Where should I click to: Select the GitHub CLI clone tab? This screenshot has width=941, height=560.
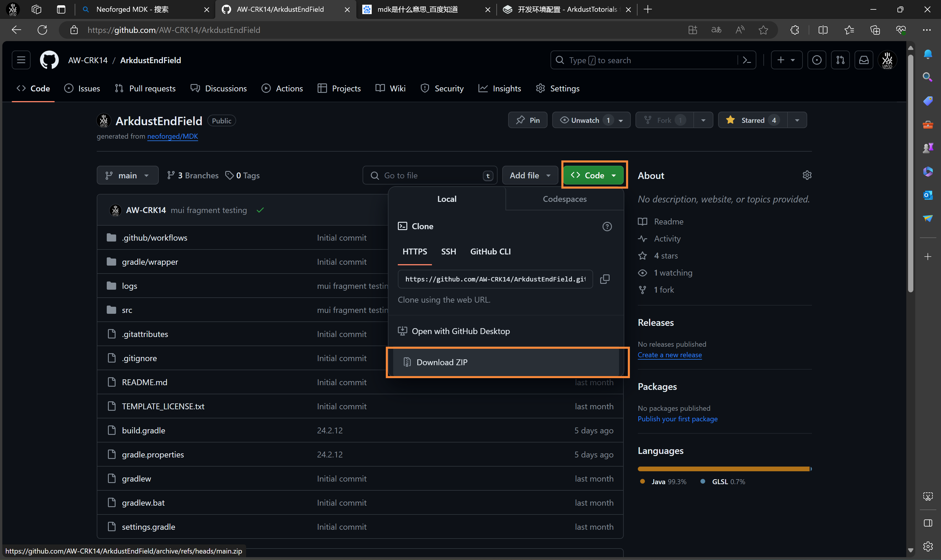[490, 251]
